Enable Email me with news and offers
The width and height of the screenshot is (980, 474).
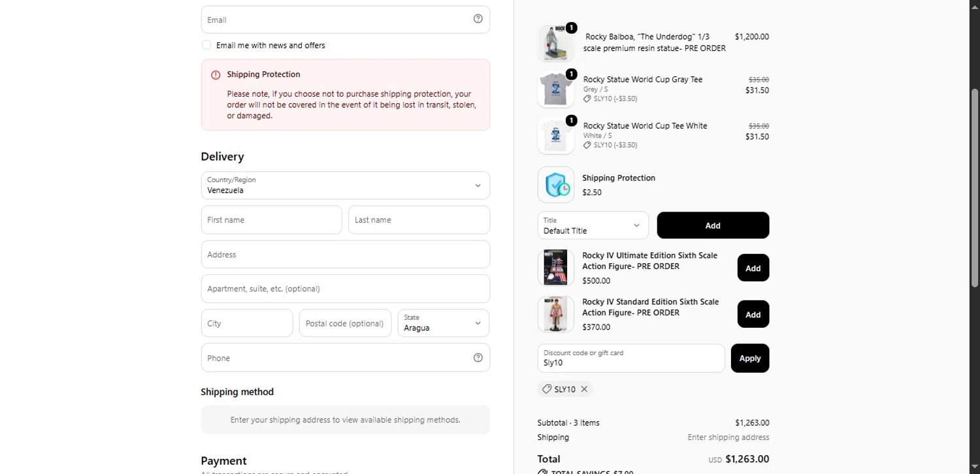click(206, 45)
